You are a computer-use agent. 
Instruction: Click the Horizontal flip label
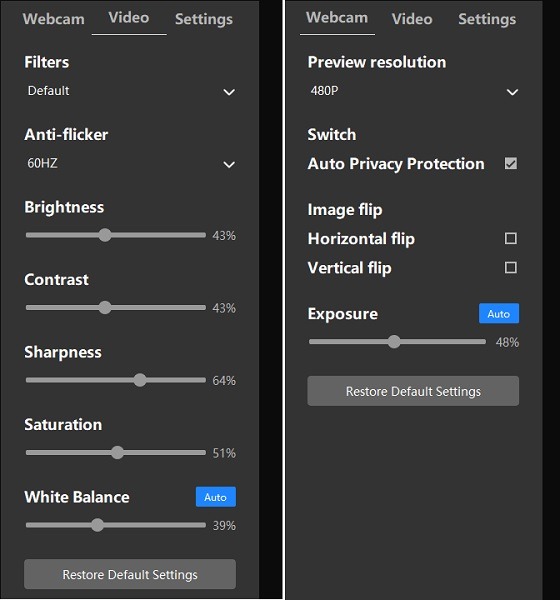pyautogui.click(x=361, y=239)
